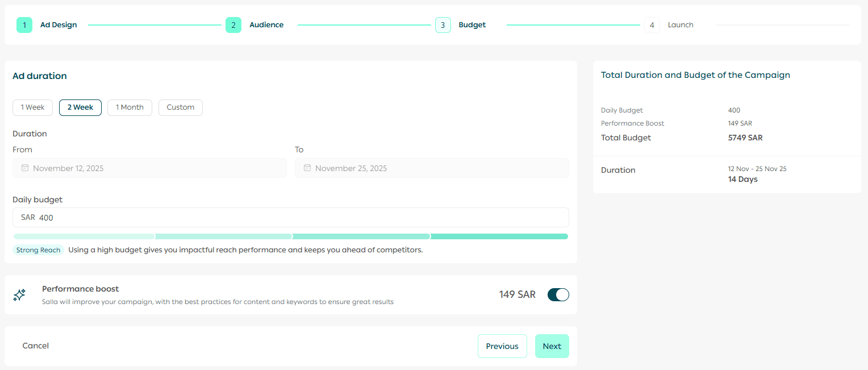Click the step 3 Budget number badge

tap(443, 25)
